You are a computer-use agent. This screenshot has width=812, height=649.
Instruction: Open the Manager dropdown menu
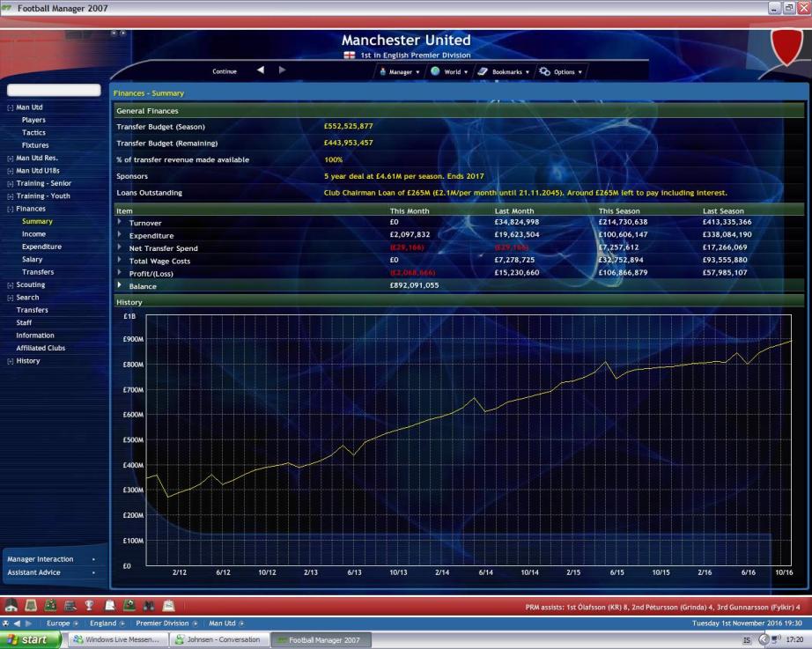pos(399,72)
